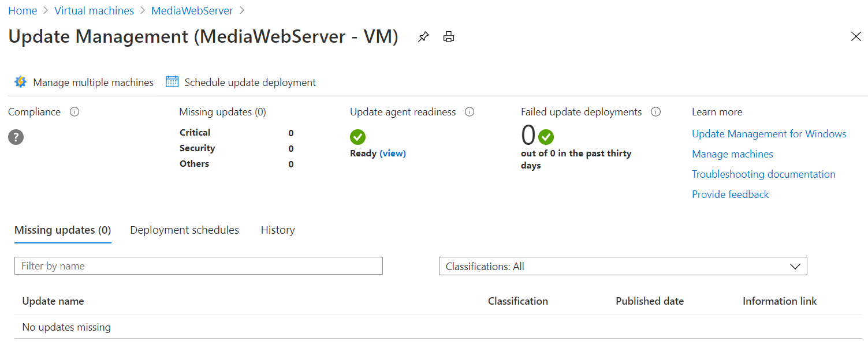
Task: Show Failed update deployments info icon
Action: 655,112
